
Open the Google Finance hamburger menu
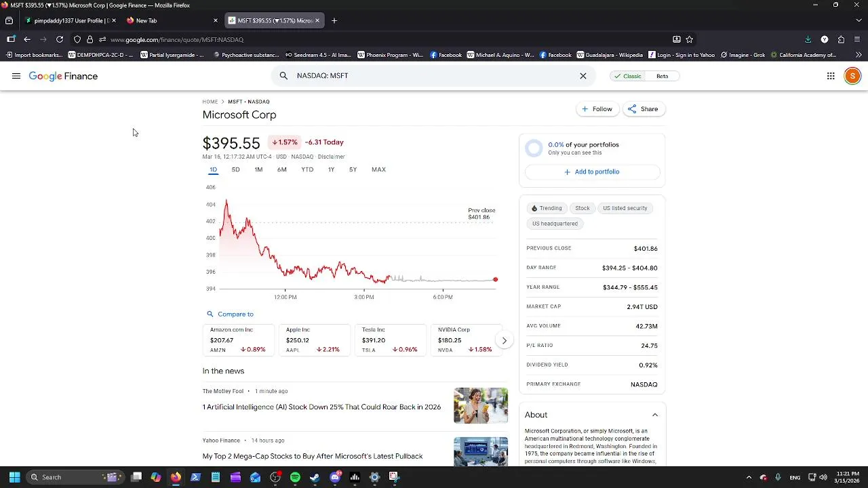(16, 76)
